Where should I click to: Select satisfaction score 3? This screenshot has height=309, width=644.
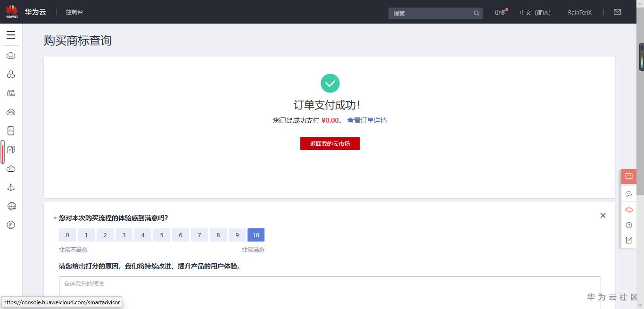point(124,235)
